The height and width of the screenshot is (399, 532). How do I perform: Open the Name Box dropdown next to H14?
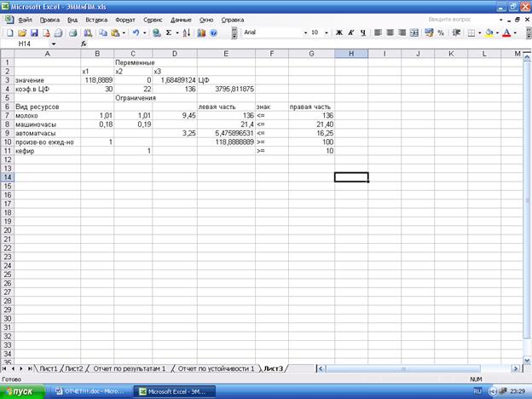[54, 43]
